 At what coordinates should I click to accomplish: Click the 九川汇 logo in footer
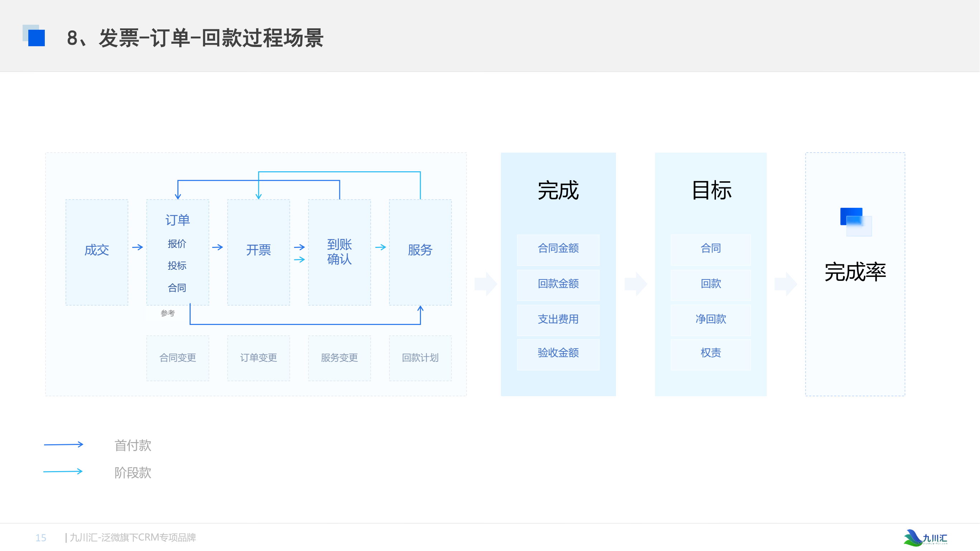coord(925,537)
